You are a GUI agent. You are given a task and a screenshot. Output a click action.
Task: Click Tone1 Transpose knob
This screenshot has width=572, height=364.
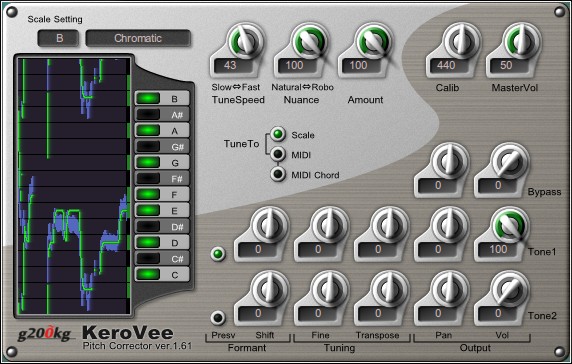[389, 225]
